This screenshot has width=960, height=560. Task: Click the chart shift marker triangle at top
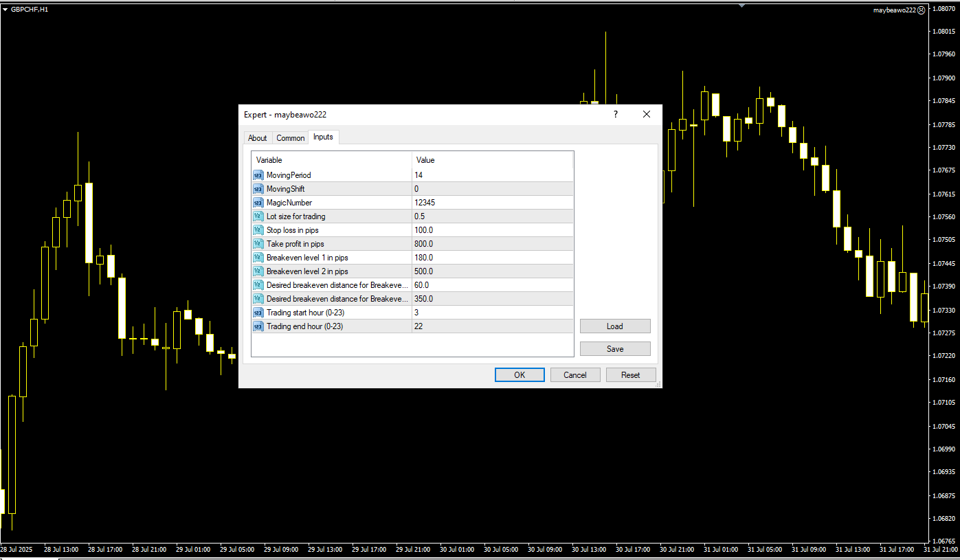coord(742,5)
